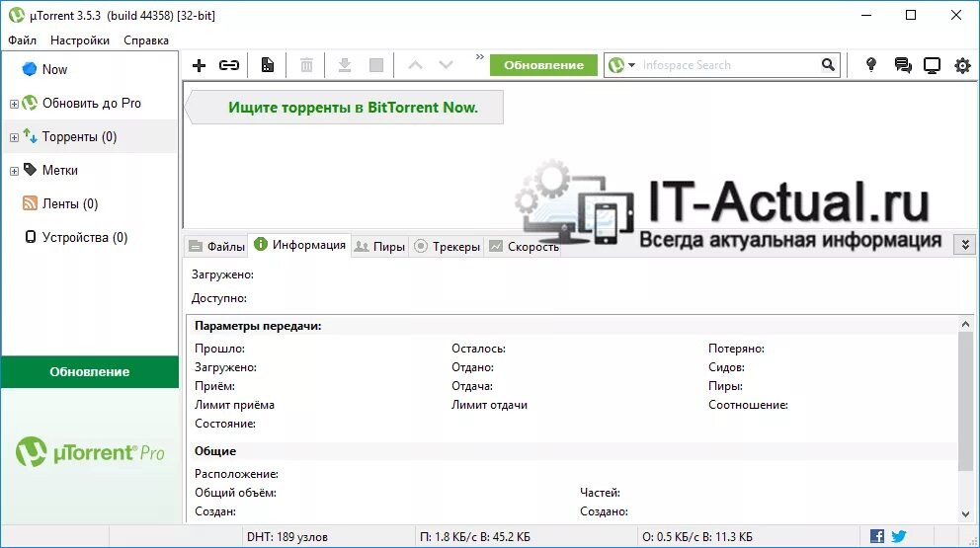This screenshot has height=548, width=980.
Task: Open the Настройки menu
Action: (x=80, y=40)
